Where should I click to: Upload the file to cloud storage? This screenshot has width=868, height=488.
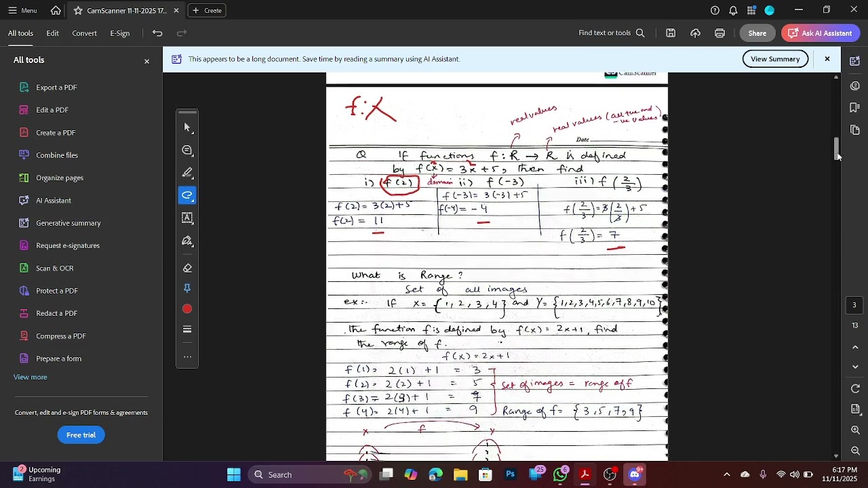tap(695, 33)
